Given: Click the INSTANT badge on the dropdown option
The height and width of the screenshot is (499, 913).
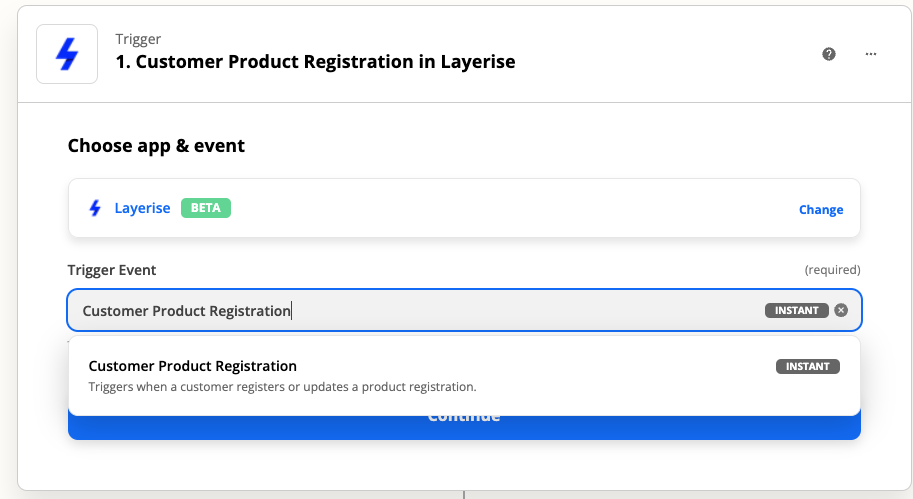Looking at the screenshot, I should pyautogui.click(x=808, y=366).
